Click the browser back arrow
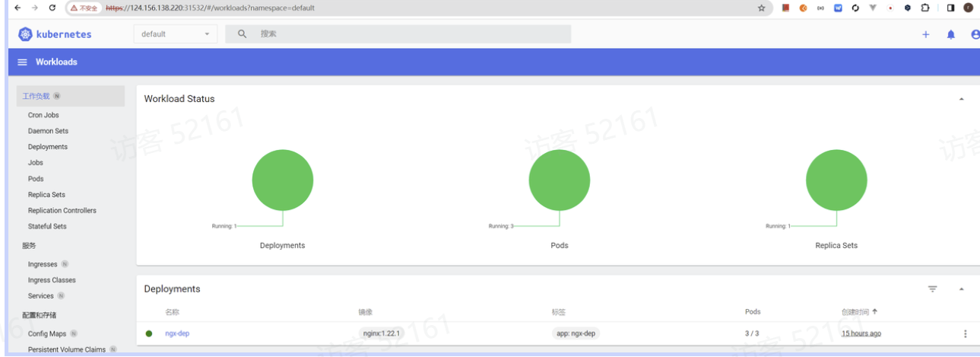 tap(17, 8)
